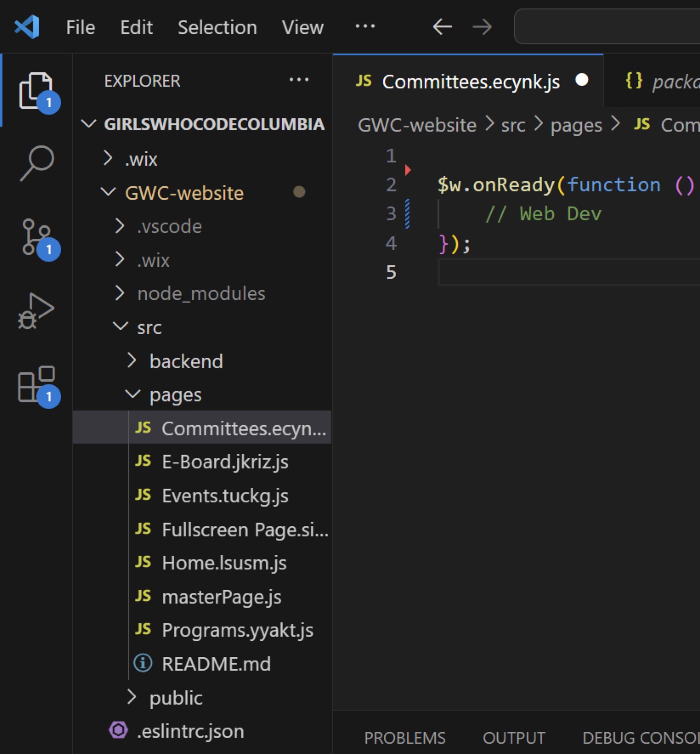This screenshot has height=754, width=700.
Task: Switch to the OUTPUT panel tab
Action: [x=514, y=738]
